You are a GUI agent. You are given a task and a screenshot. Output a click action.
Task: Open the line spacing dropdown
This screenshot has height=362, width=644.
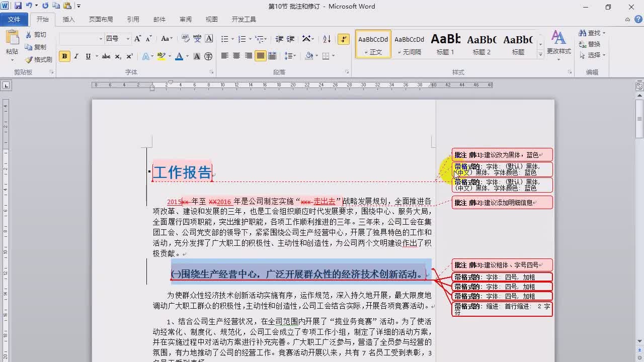click(x=290, y=56)
